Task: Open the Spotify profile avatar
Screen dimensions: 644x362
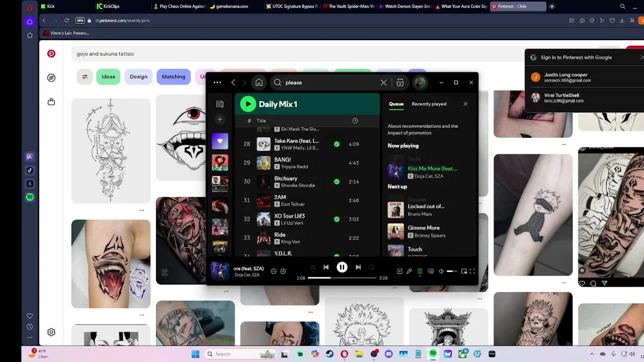Action: (420, 82)
